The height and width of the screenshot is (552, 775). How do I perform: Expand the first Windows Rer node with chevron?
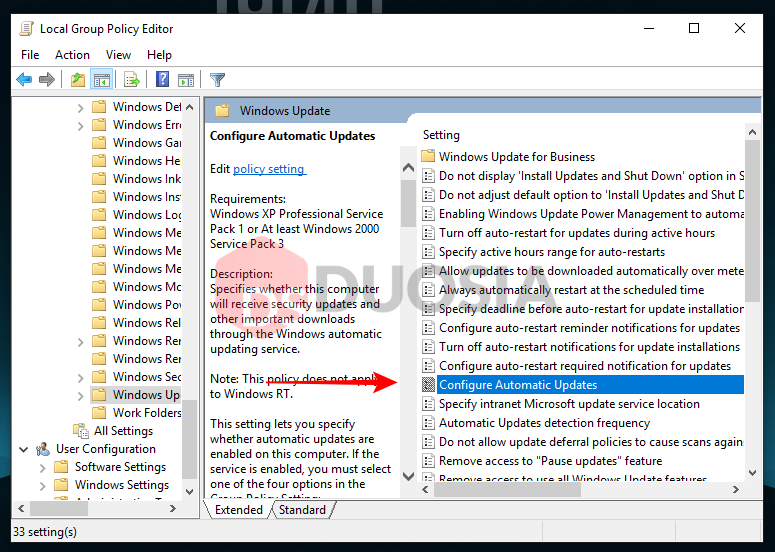81,341
